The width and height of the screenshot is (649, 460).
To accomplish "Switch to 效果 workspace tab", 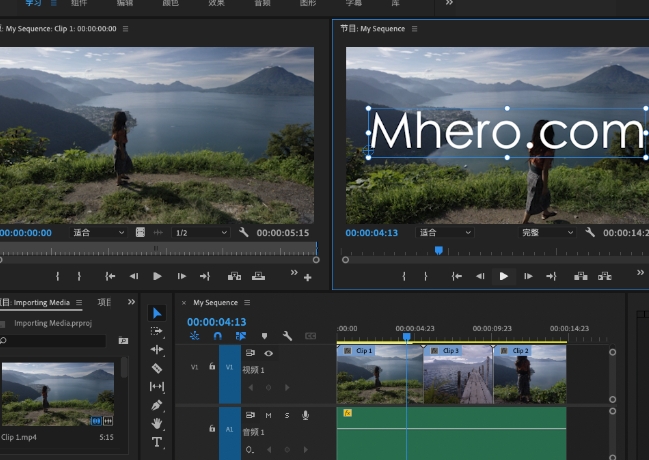I will pos(216,3).
